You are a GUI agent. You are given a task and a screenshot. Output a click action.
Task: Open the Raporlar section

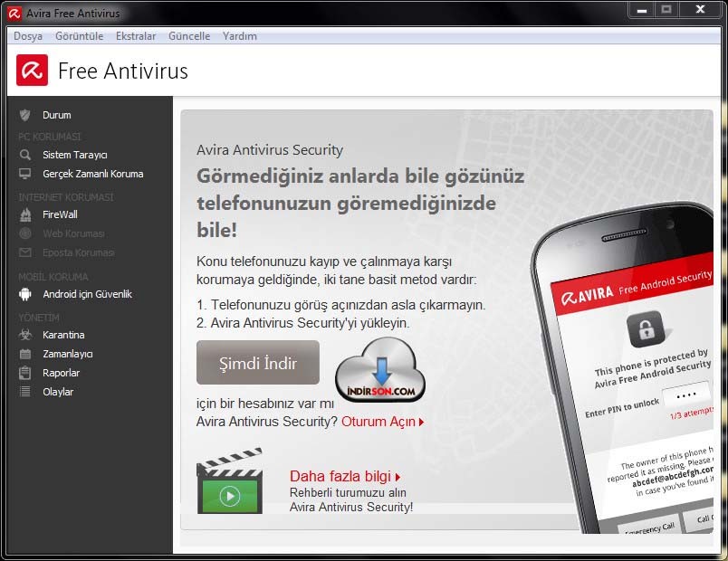61,373
